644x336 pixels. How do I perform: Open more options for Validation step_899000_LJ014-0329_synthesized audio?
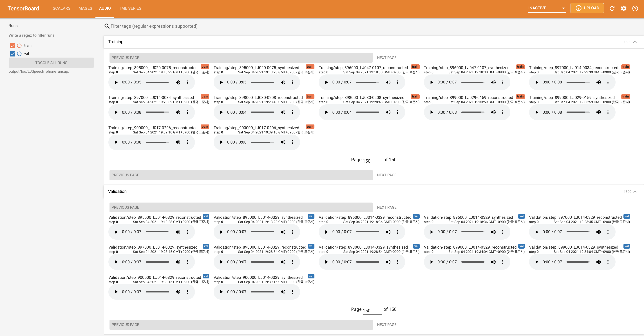tap(608, 262)
